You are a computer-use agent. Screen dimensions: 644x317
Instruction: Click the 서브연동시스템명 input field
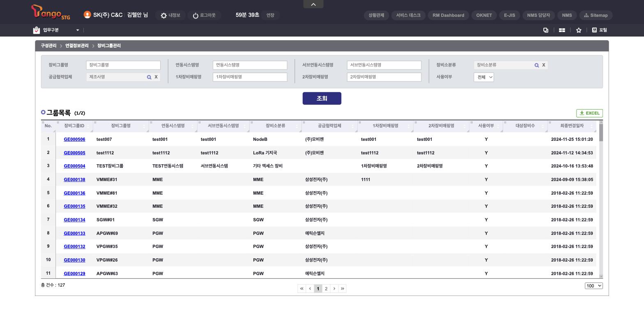click(384, 65)
